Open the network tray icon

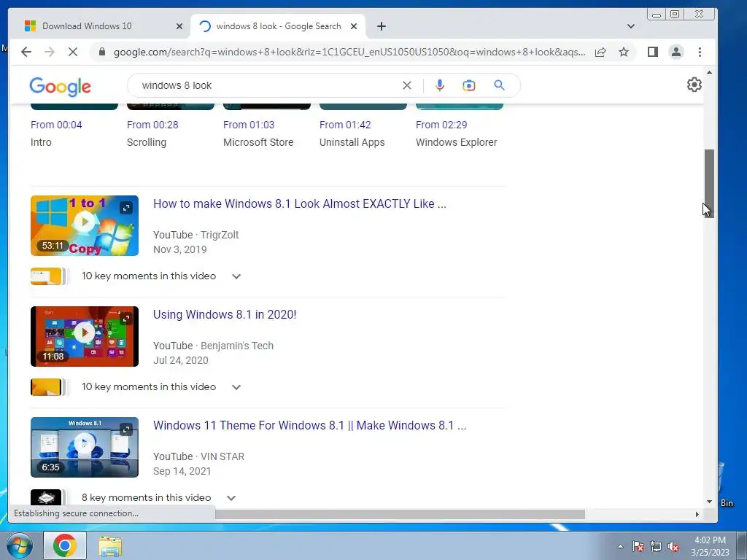click(656, 546)
